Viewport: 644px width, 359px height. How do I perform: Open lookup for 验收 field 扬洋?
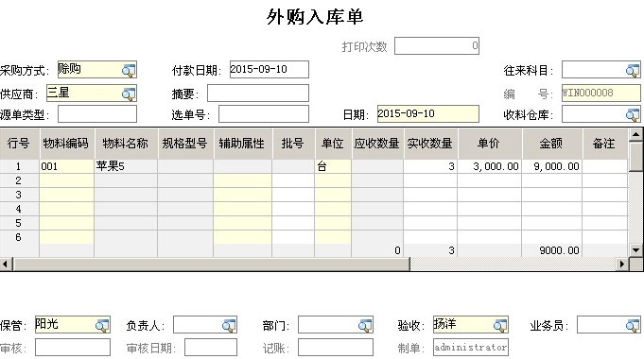[x=500, y=325]
